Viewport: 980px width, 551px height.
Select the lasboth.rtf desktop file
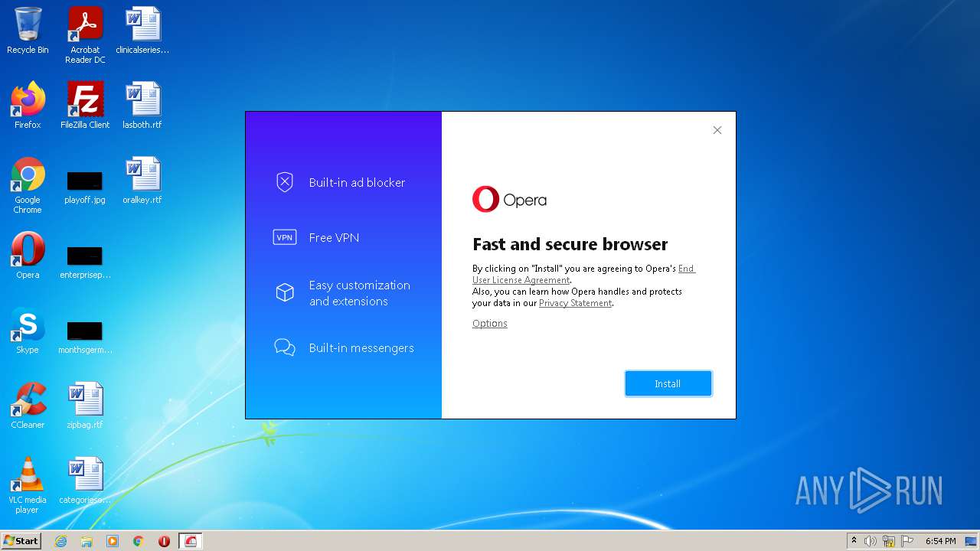[x=142, y=106]
